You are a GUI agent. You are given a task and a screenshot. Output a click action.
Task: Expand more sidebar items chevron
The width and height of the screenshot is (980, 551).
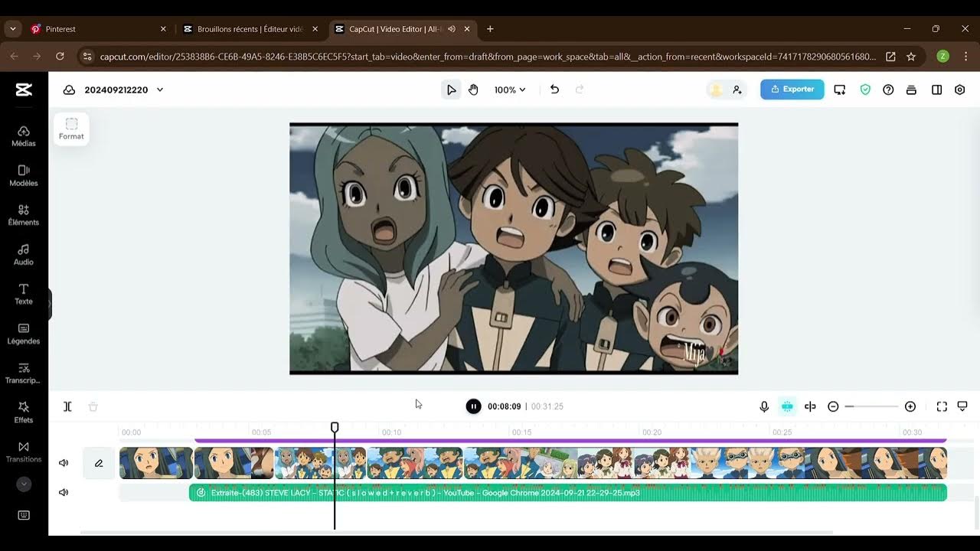[x=24, y=484]
